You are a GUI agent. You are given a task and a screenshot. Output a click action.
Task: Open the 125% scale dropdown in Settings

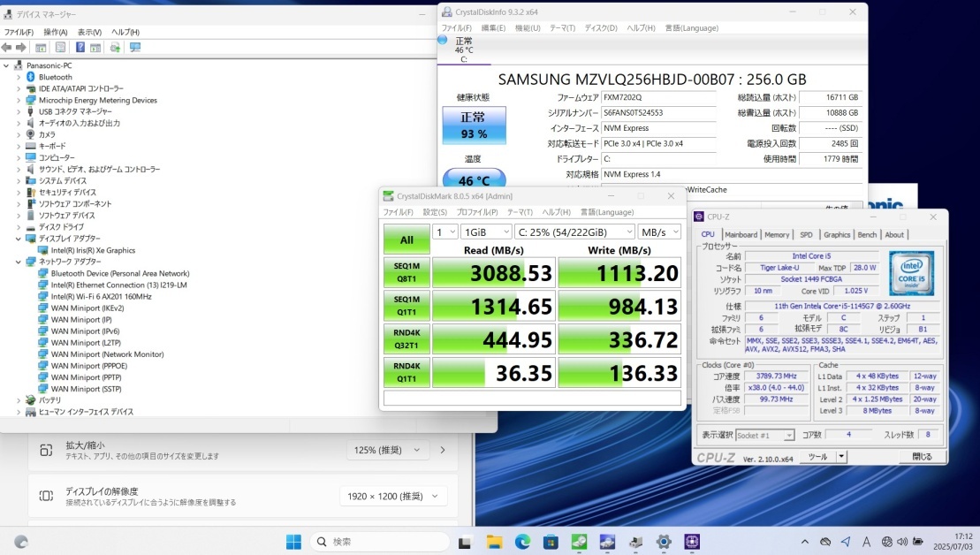coord(388,450)
